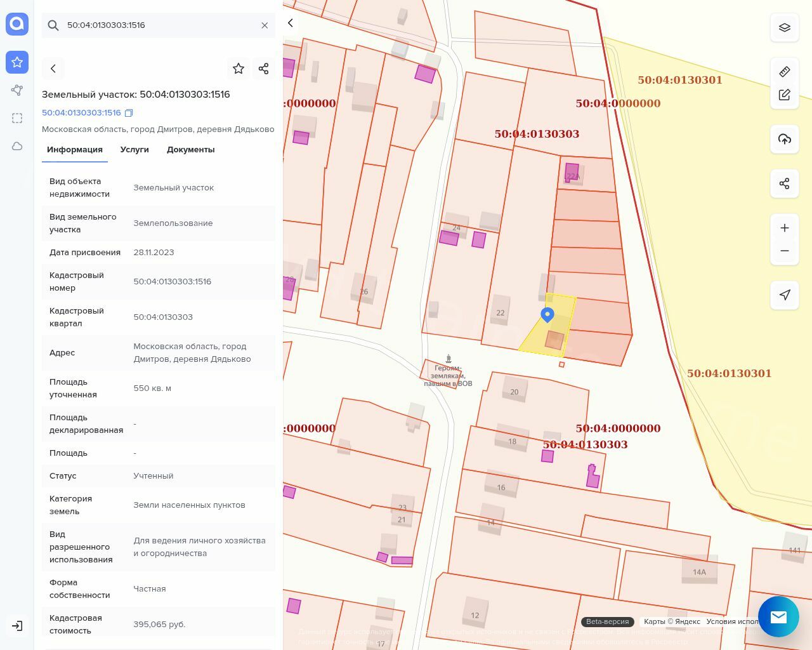Viewport: 812px width, 650px height.
Task: Switch to the Документы tab
Action: [190, 150]
